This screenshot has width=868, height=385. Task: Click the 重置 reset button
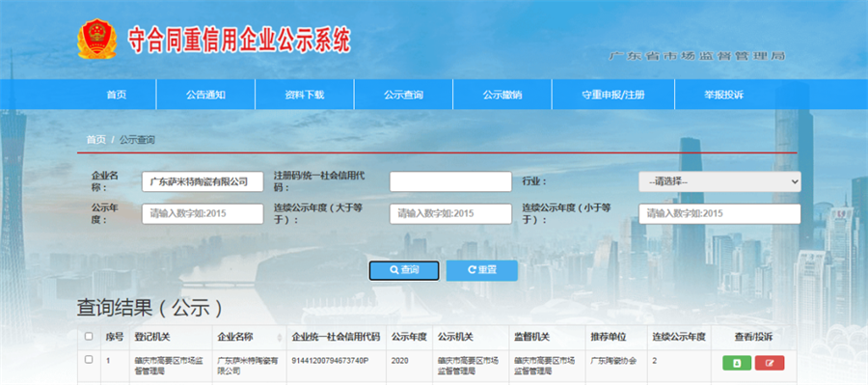tap(482, 270)
